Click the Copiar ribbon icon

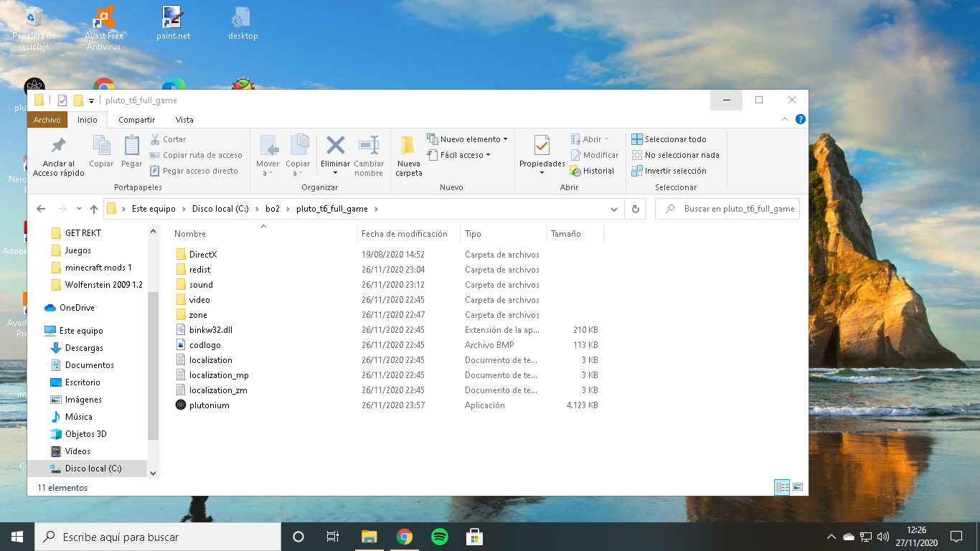click(101, 146)
